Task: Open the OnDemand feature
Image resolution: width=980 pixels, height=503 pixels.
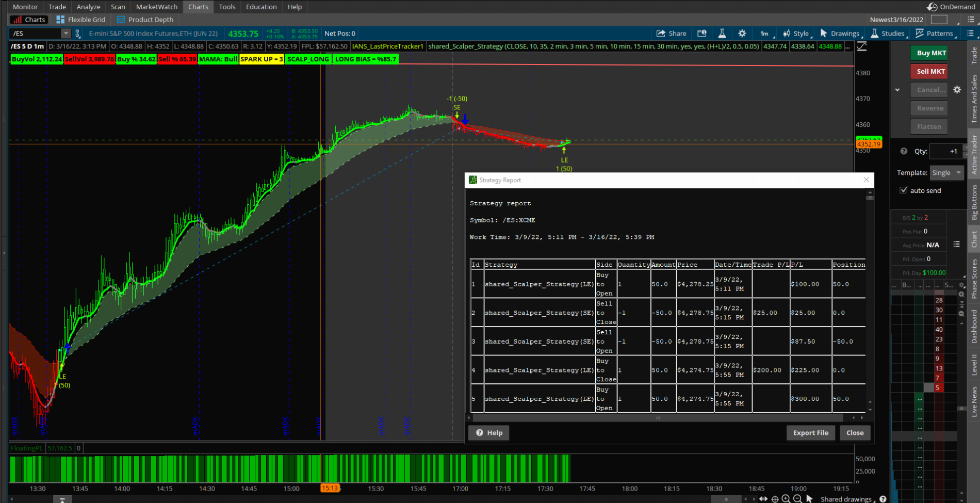Action: (951, 7)
